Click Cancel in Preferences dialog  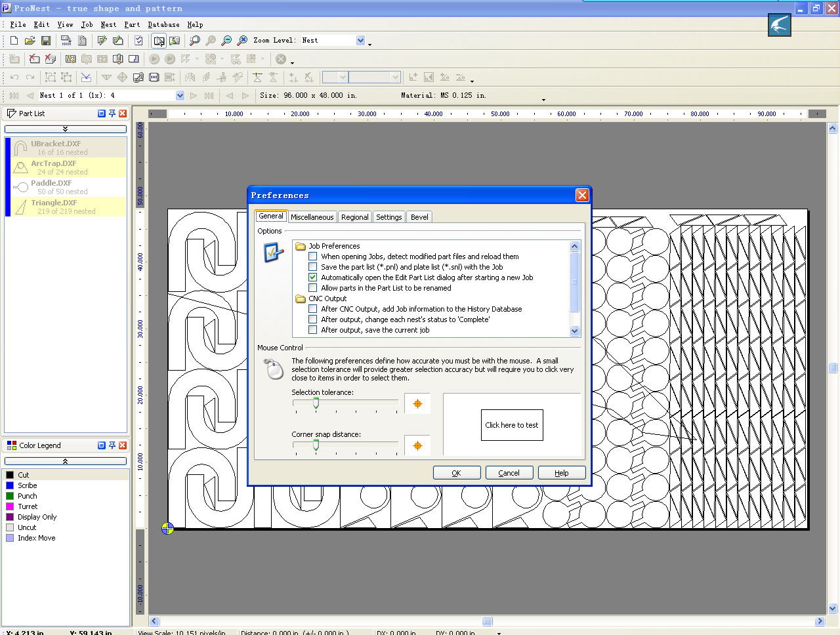coord(509,473)
